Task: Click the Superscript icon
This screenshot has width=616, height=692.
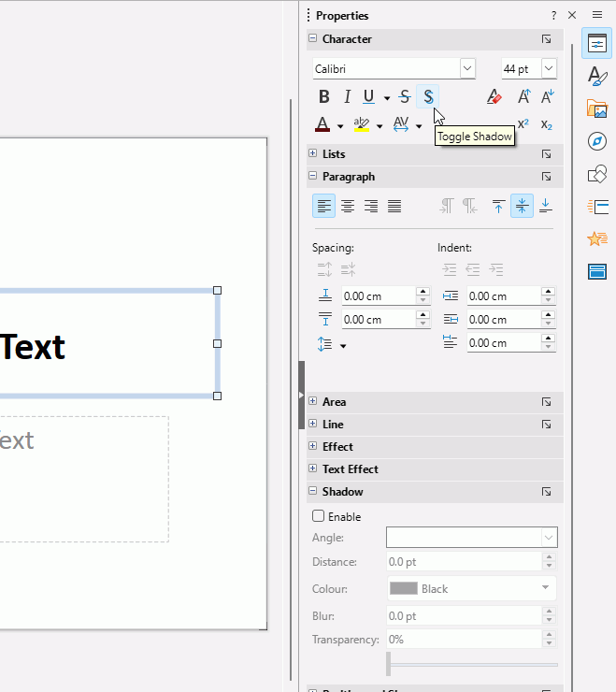Action: (523, 124)
